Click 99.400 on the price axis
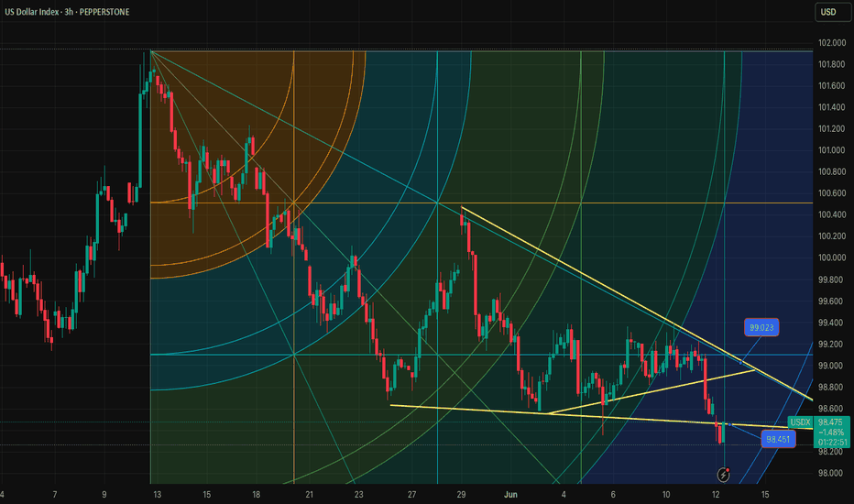This screenshot has height=504, width=854. coord(832,323)
